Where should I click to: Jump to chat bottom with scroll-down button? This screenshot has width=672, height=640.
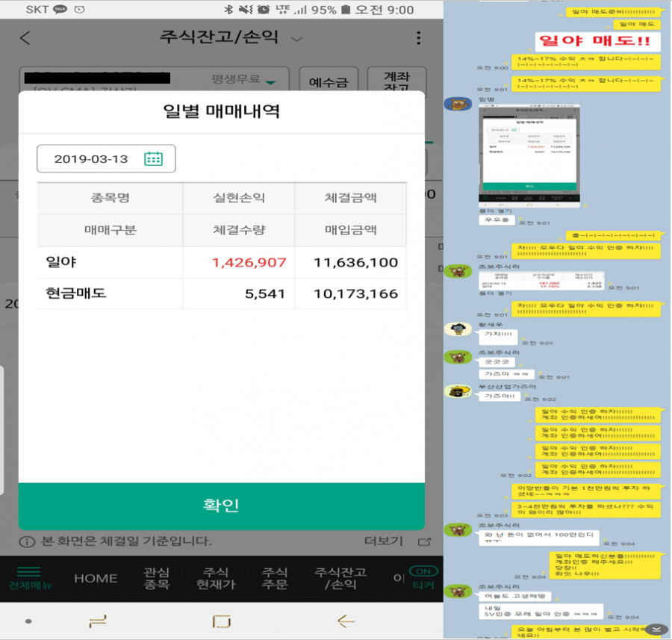655,630
